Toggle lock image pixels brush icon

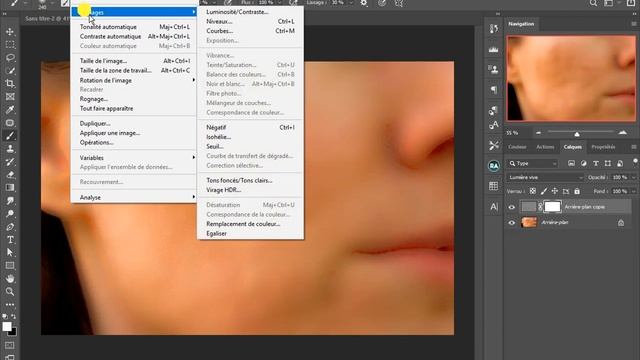pos(544,191)
